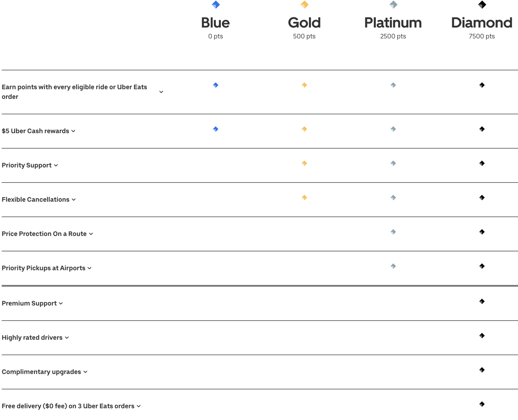Image resolution: width=518 pixels, height=420 pixels.
Task: Expand the Priority Pickups at Airports chevron
Action: 90,268
